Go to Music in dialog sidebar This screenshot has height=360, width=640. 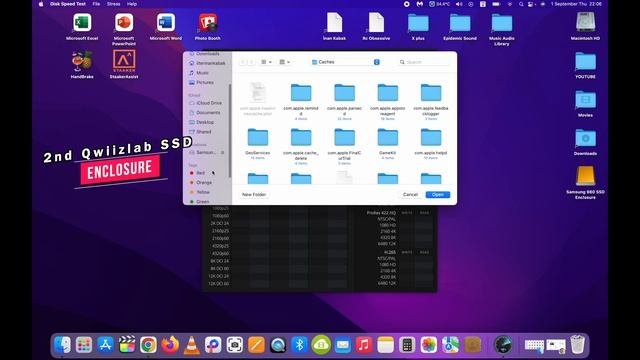(x=202, y=73)
